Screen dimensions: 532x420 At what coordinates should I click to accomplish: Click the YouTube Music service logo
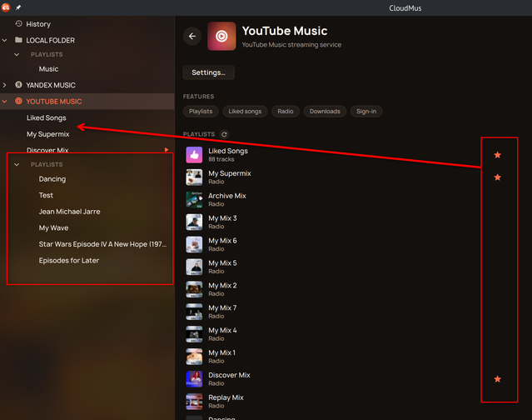point(221,36)
